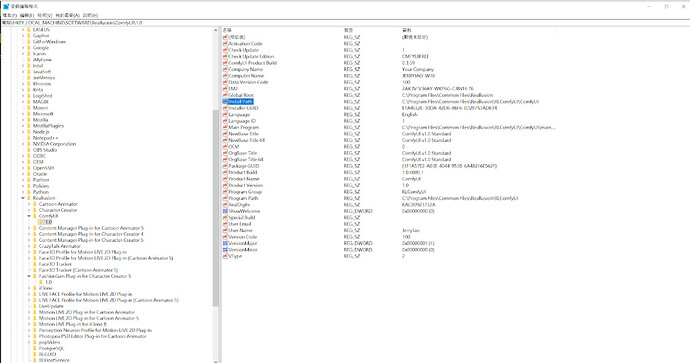
Task: Click the folder icon of the iClone key
Action: [x=35, y=288]
